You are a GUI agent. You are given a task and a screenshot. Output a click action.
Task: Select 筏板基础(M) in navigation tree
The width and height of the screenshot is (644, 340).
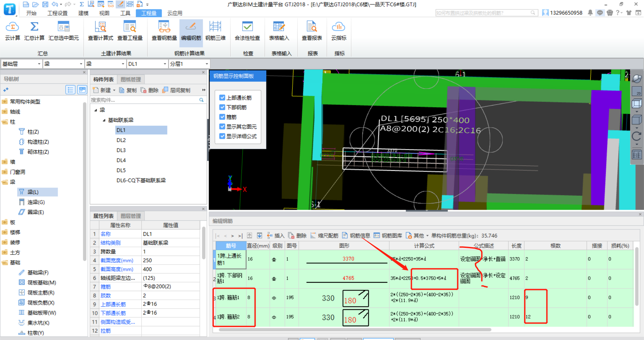pyautogui.click(x=42, y=282)
